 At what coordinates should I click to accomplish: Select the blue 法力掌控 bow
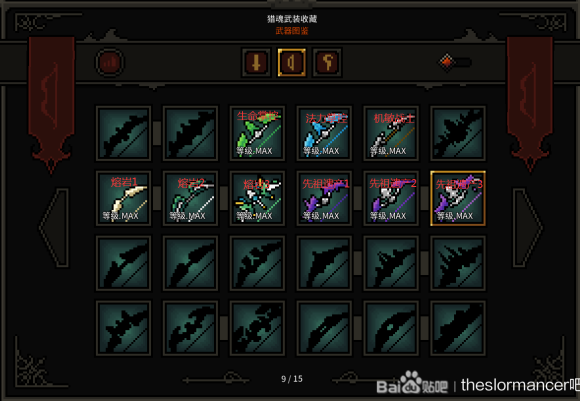[x=324, y=133]
